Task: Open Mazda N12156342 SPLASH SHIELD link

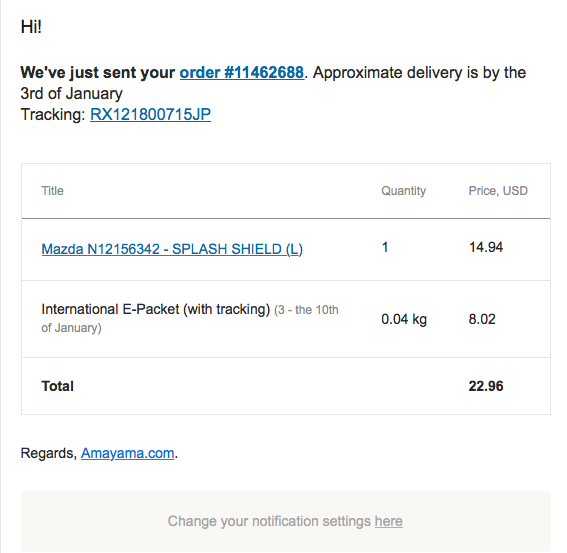Action: [172, 249]
